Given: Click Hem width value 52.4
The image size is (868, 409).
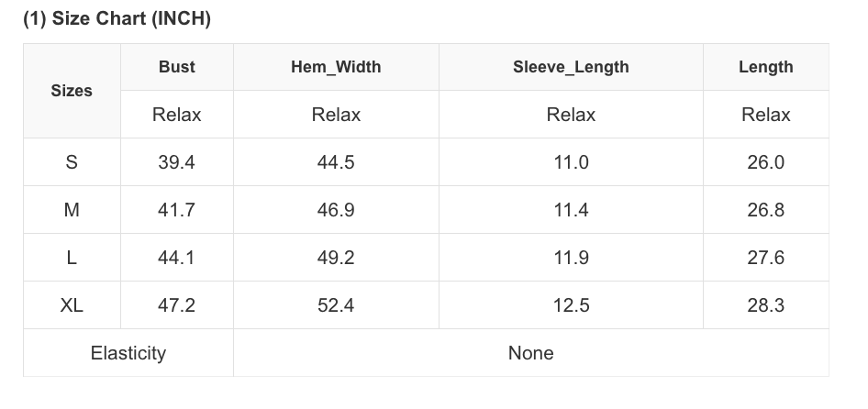Looking at the screenshot, I should pos(336,305).
